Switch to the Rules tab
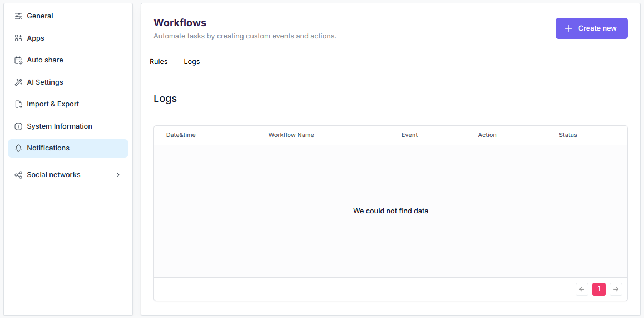 pos(158,62)
